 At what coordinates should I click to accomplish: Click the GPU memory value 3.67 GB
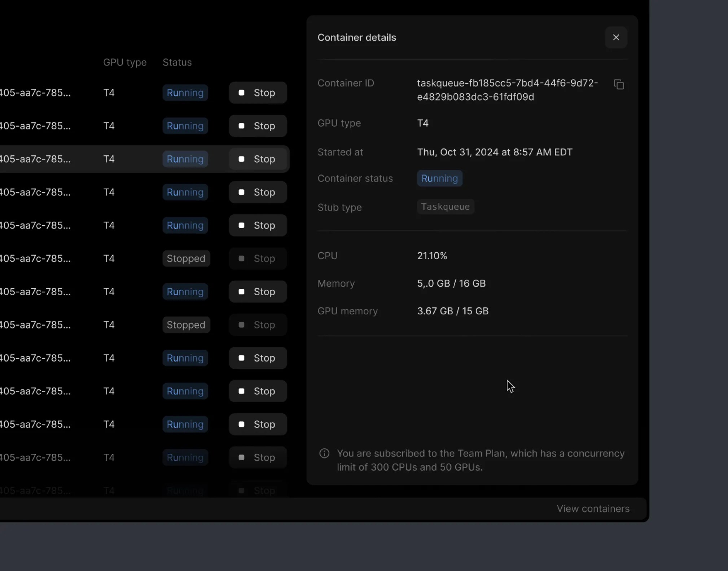coord(453,311)
